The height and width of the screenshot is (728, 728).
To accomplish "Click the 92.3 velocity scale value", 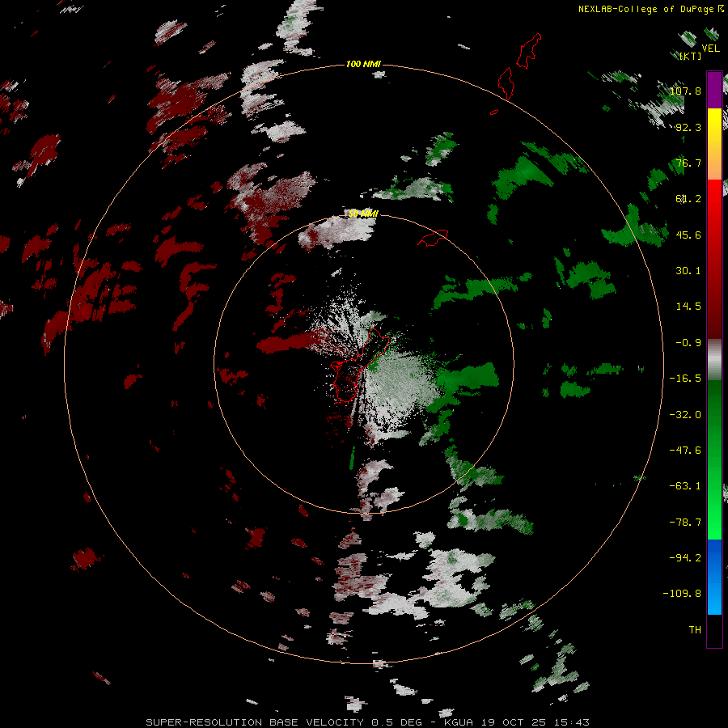I will [x=688, y=127].
